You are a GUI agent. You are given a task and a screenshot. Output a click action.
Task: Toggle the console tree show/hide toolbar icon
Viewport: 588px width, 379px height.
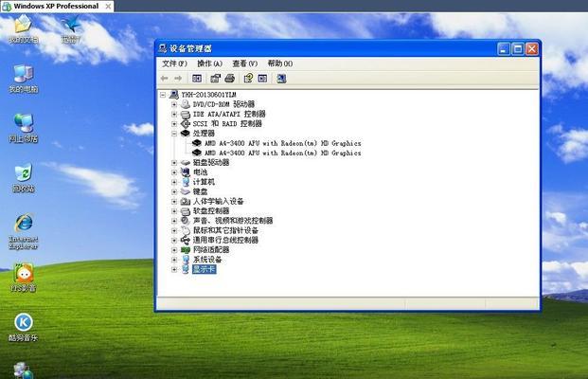click(197, 79)
